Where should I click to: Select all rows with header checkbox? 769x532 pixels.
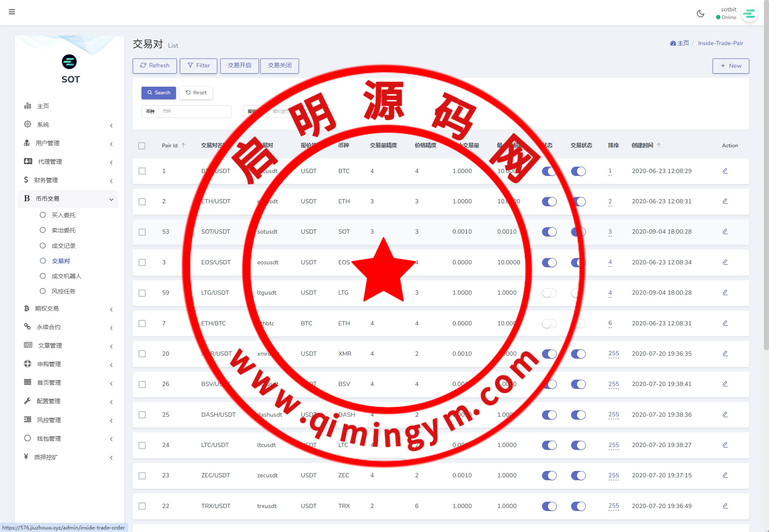tap(142, 146)
